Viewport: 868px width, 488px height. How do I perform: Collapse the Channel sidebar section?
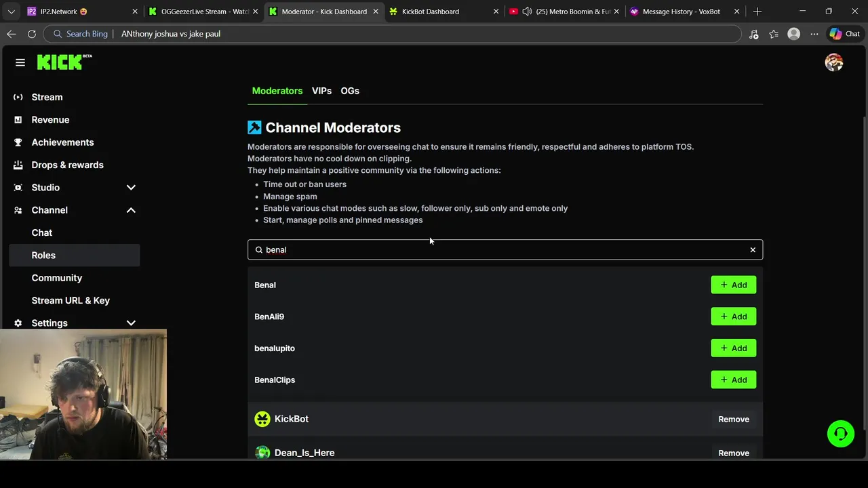coord(131,210)
